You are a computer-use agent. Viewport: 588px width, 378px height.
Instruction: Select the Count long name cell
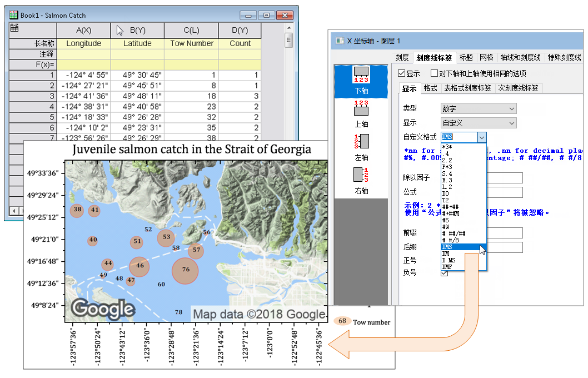(x=240, y=43)
